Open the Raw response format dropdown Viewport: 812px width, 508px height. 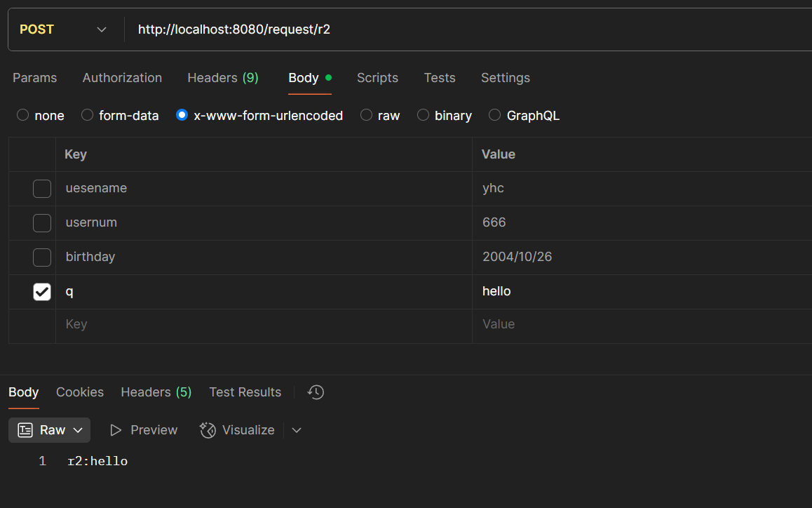click(x=50, y=429)
